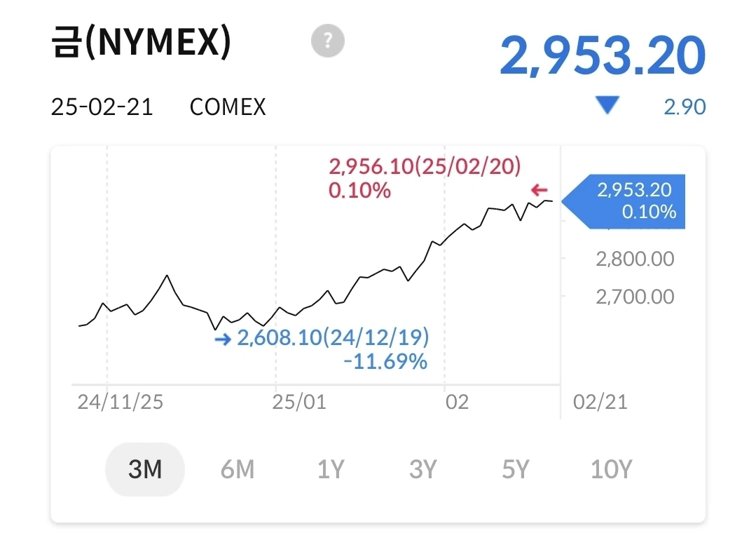Show the 3Y chart range
This screenshot has width=756, height=547.
(423, 469)
